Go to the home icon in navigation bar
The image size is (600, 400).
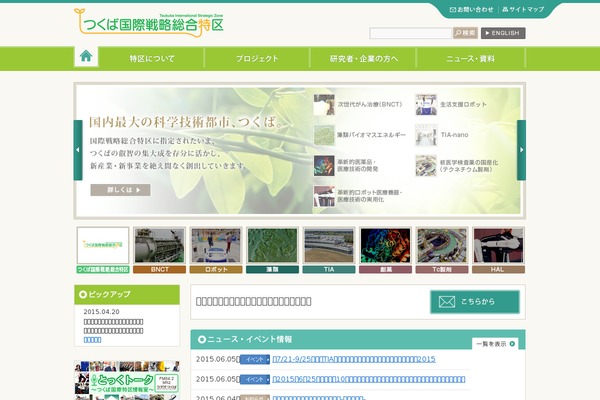tap(86, 57)
